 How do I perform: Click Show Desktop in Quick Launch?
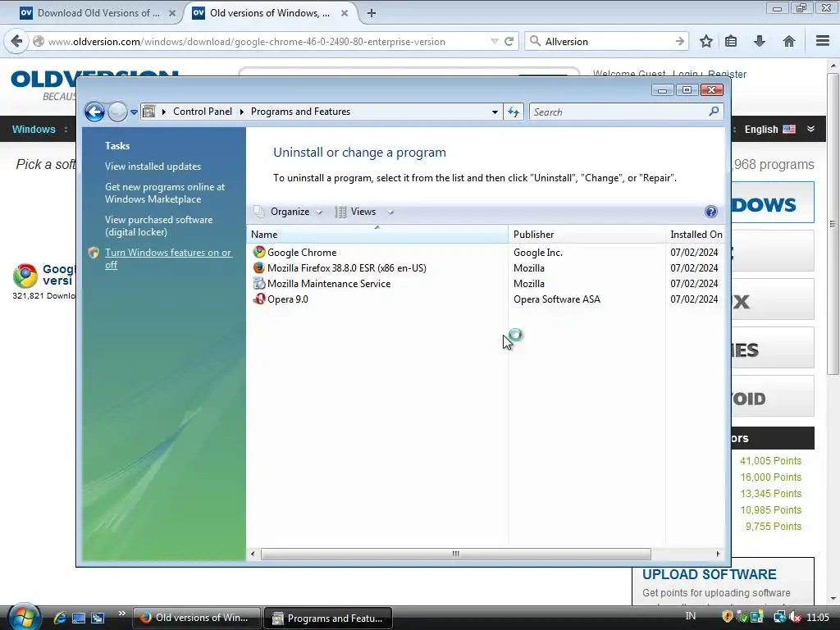[79, 618]
